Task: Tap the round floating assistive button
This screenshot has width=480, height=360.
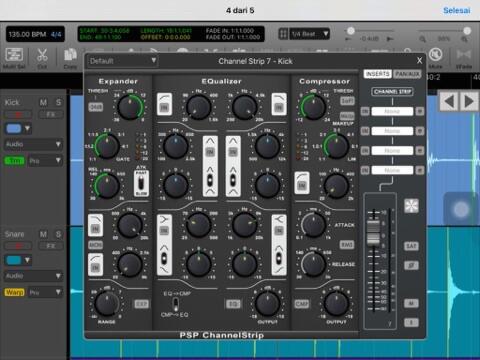Action: click(x=462, y=209)
